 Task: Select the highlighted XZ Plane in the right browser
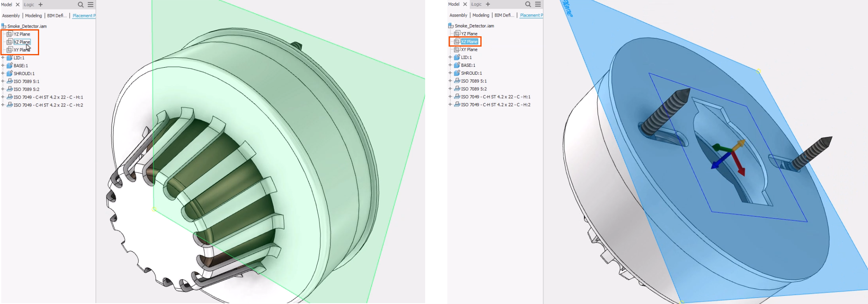pyautogui.click(x=469, y=42)
